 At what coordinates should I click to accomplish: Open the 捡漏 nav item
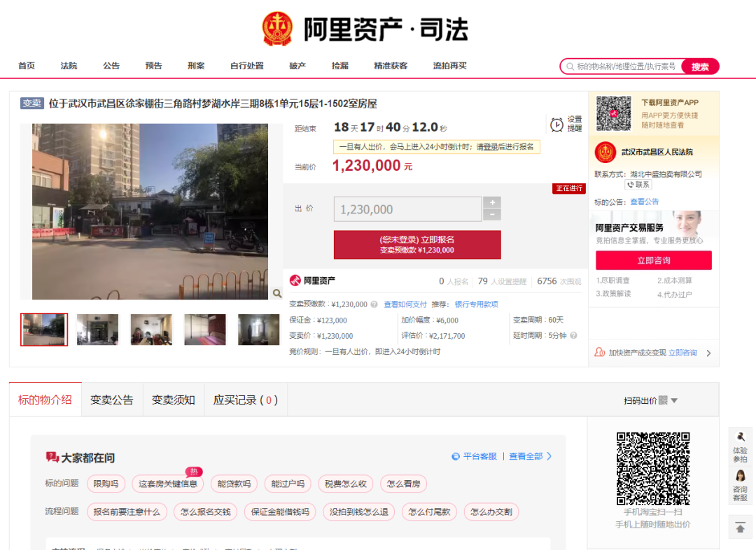pyautogui.click(x=340, y=66)
